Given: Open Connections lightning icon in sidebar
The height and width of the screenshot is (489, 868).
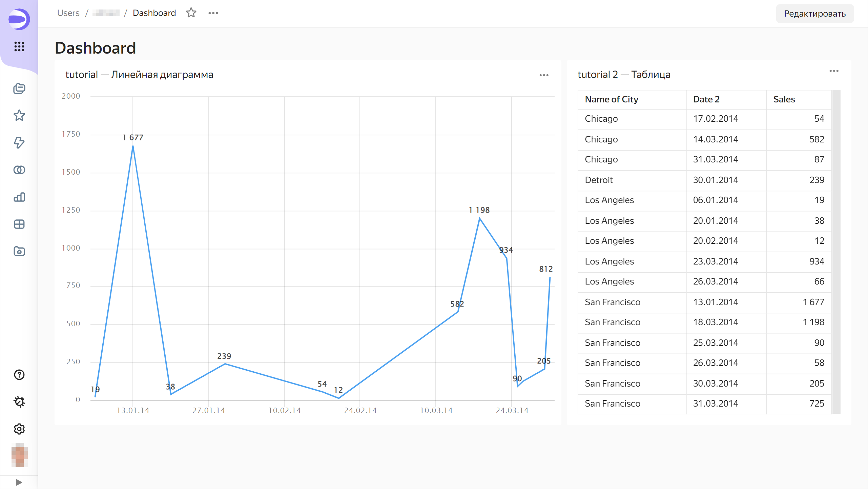Looking at the screenshot, I should pos(19,143).
